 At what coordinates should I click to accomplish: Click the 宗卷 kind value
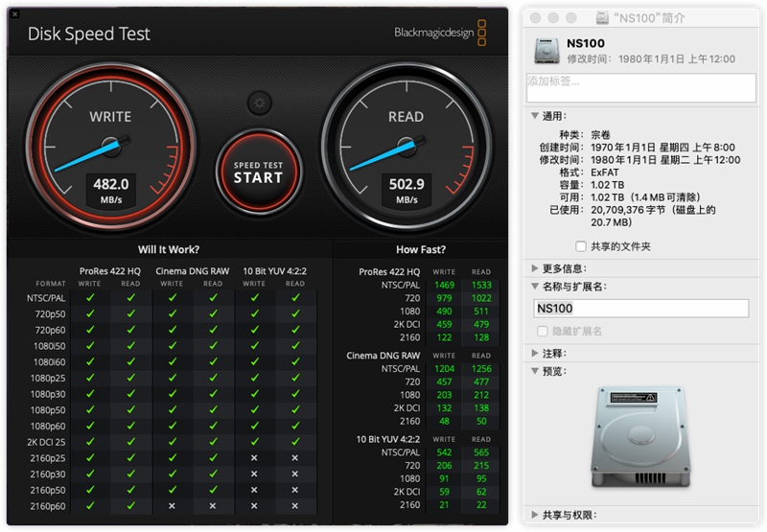point(600,134)
